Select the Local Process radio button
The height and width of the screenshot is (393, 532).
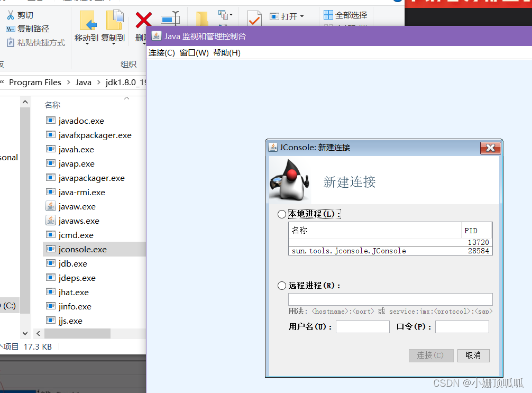click(282, 214)
